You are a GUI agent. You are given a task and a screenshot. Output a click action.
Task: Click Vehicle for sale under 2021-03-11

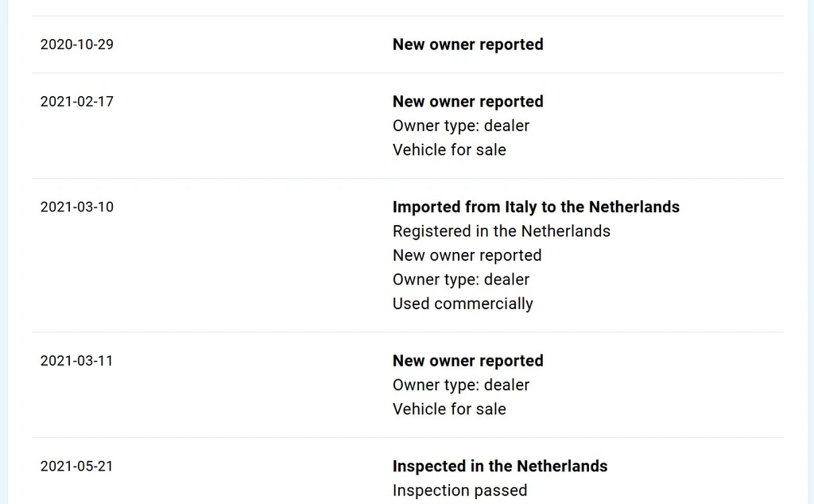coord(449,409)
